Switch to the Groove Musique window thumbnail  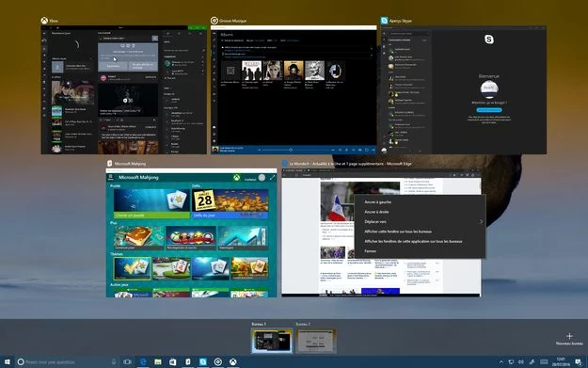pos(294,89)
